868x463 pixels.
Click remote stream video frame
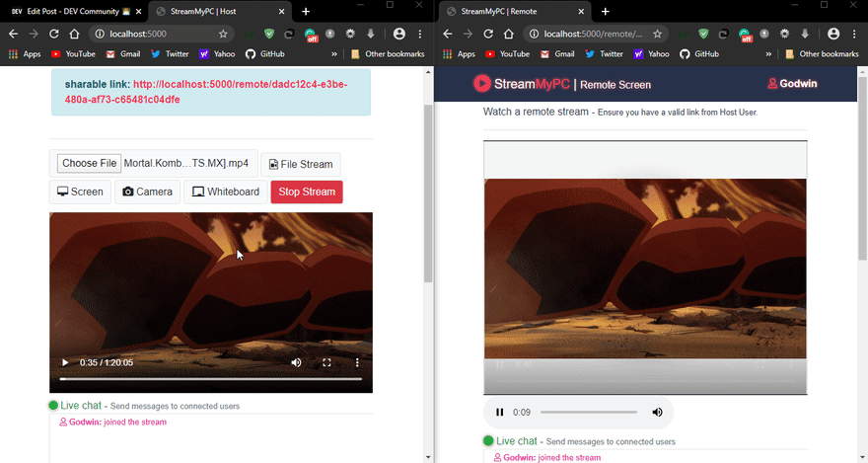645,269
